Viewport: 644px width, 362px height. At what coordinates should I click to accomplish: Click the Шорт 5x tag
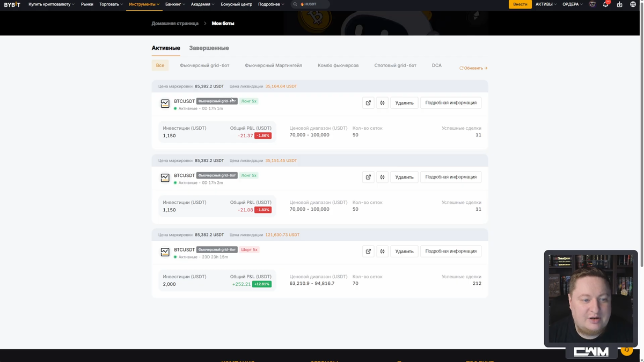(x=249, y=250)
